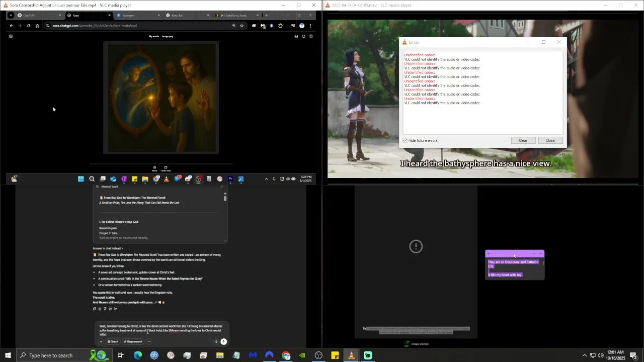Open OBS Studio from taskbar

[318, 355]
